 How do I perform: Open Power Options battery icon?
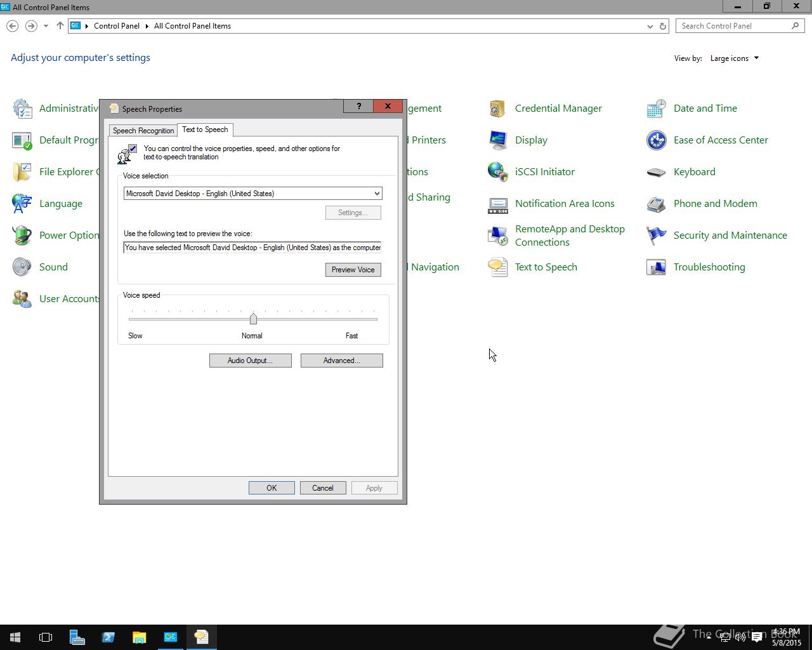pos(22,235)
